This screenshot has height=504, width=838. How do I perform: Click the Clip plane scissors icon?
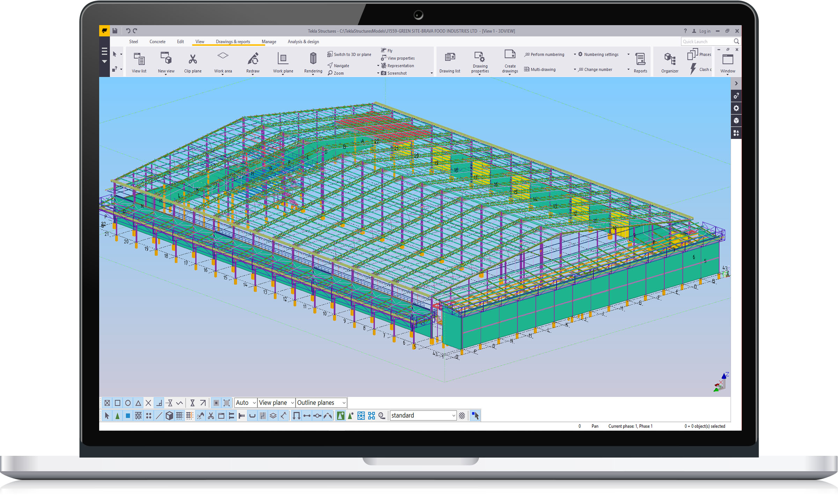(193, 59)
